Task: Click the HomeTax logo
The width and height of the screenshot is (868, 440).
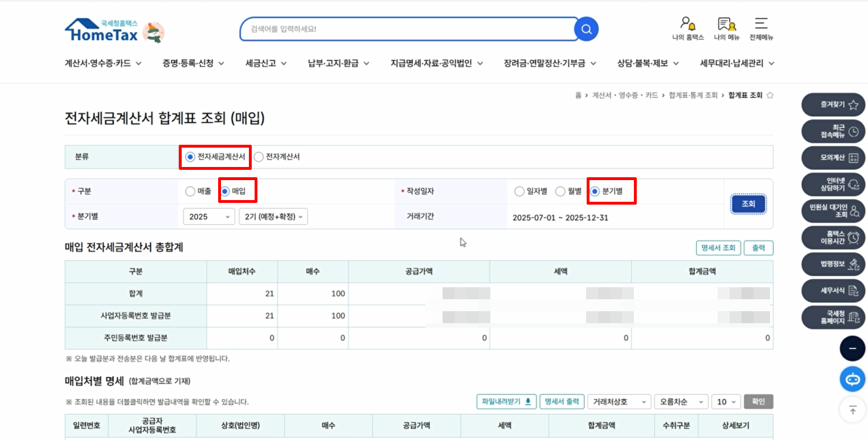Action: pos(103,32)
